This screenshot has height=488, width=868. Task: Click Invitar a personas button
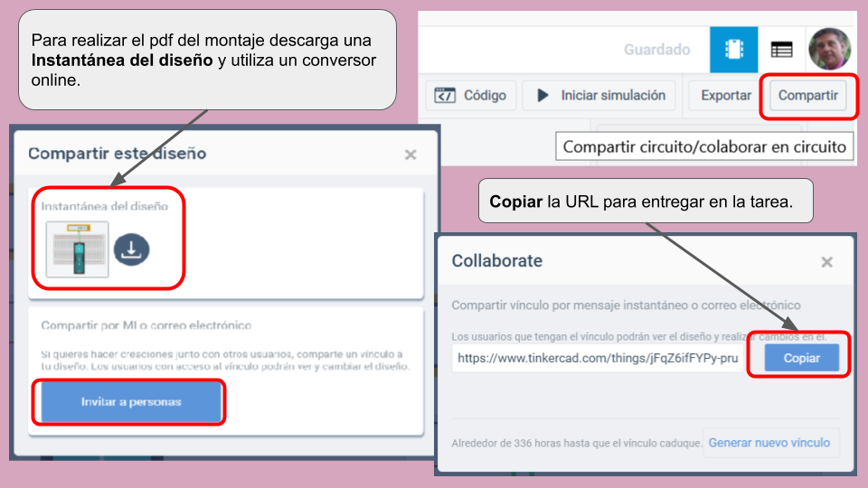click(x=131, y=402)
